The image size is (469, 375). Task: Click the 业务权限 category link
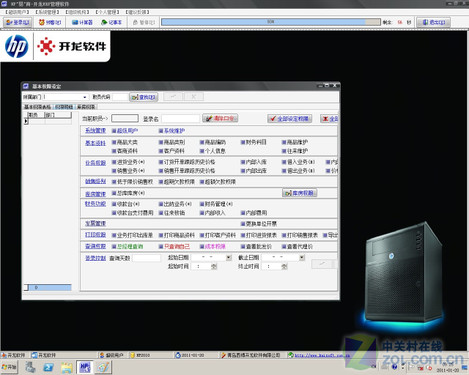coord(95,163)
